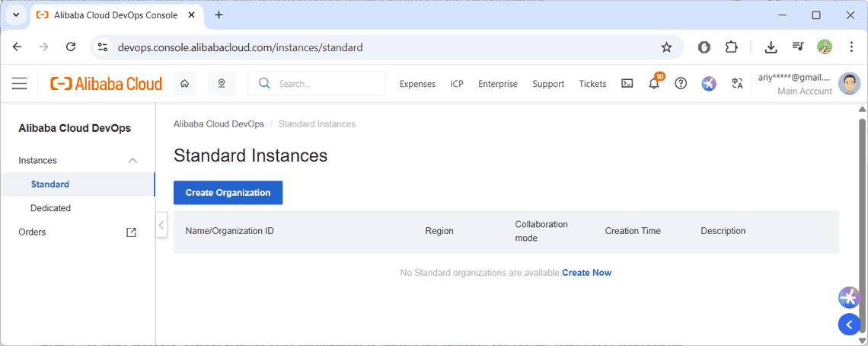Open Expenses menu
The image size is (868, 346).
pos(417,84)
